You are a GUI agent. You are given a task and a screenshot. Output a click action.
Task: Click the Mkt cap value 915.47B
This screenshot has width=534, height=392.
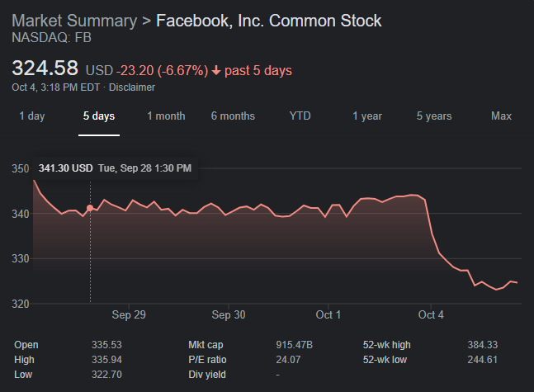293,344
